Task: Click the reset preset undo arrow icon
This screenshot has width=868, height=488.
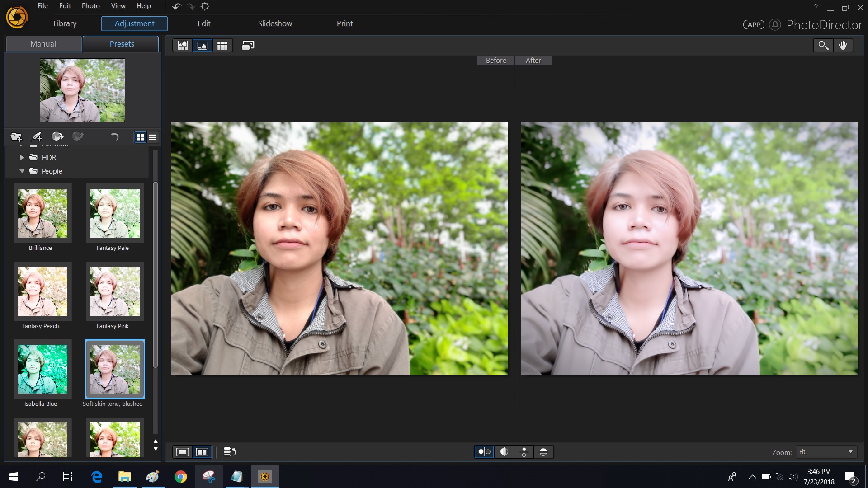Action: [x=115, y=136]
